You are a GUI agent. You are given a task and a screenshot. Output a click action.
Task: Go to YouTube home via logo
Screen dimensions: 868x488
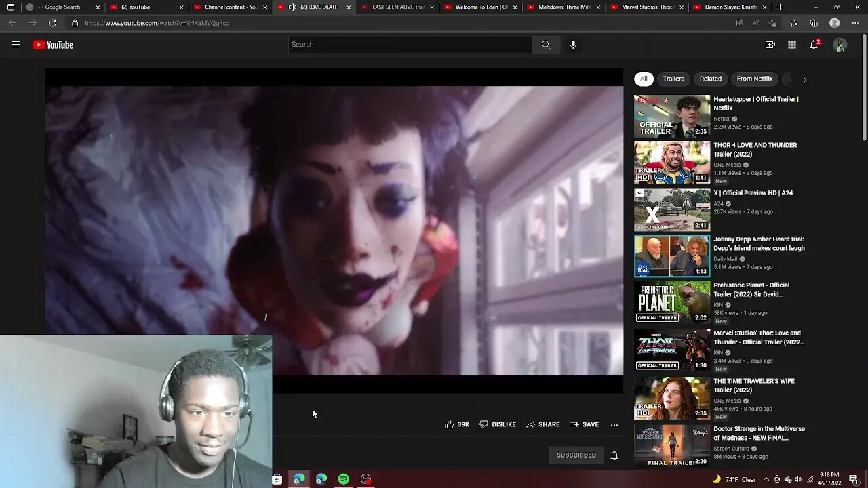pyautogui.click(x=53, y=45)
